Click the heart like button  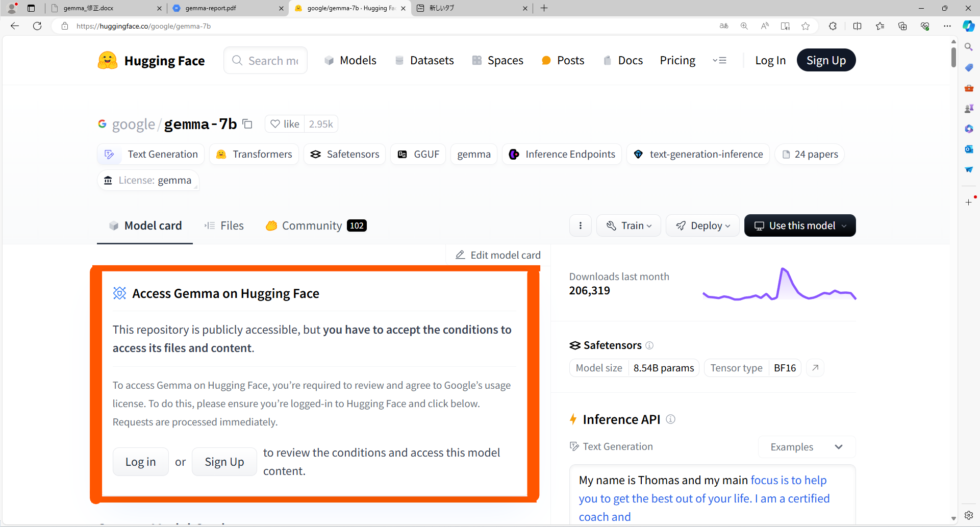(x=285, y=124)
